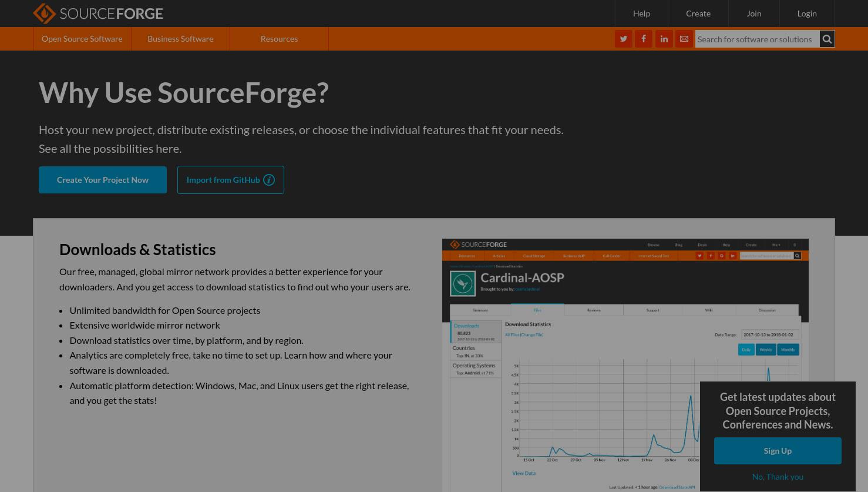The width and height of the screenshot is (868, 492).
Task: Click the search magnifier button
Action: [x=827, y=39]
